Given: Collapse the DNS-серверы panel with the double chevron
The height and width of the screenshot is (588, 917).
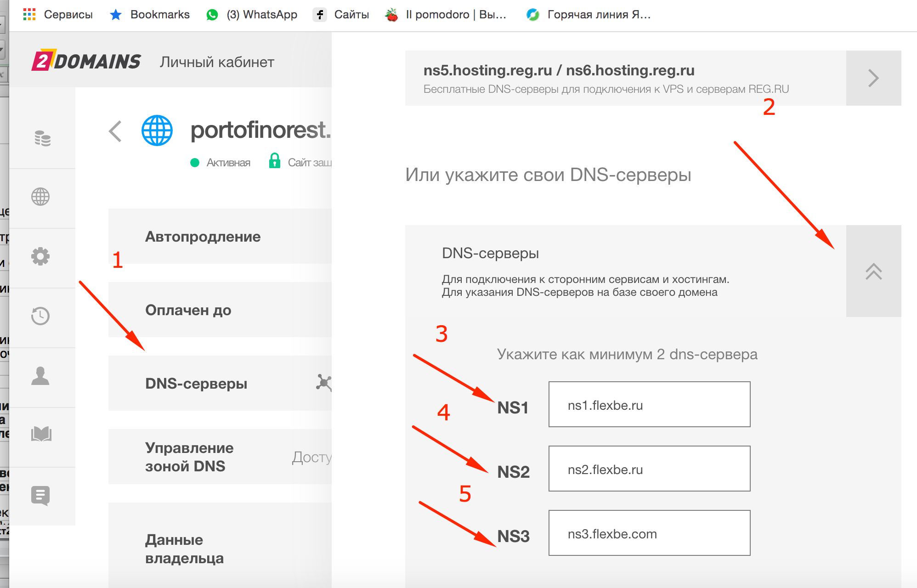Looking at the screenshot, I should (873, 271).
